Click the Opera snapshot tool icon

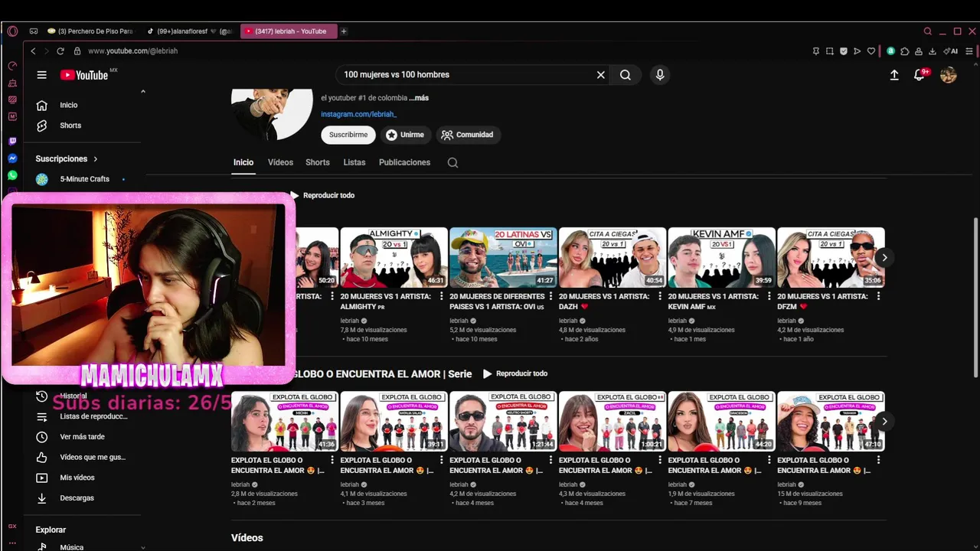(829, 51)
